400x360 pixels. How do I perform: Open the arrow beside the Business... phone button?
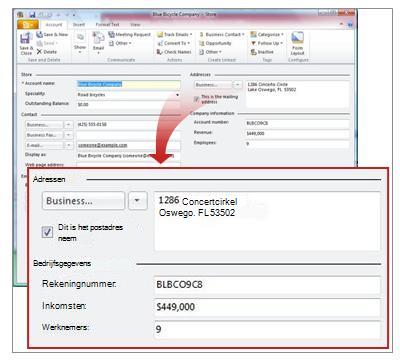(x=68, y=125)
